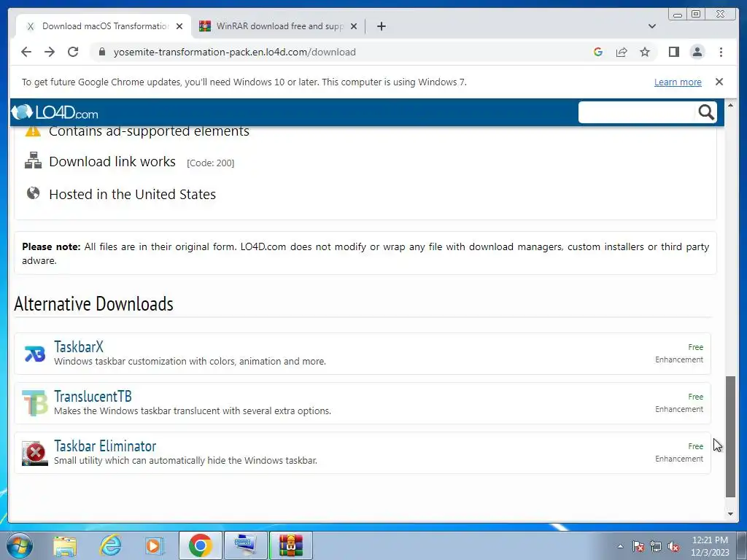View site information via the lock icon

[x=101, y=52]
